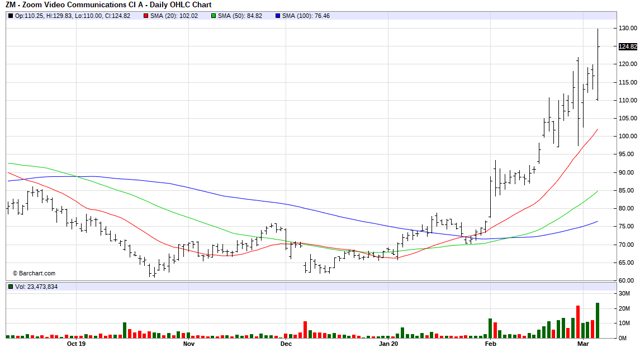This screenshot has height=361, width=640.
Task: Click the Nov date axis label
Action: pyautogui.click(x=189, y=344)
